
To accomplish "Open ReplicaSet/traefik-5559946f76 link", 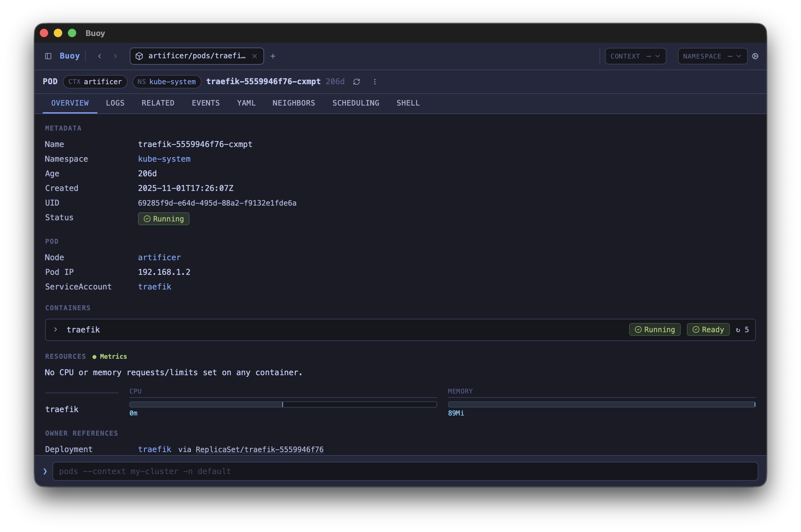I will point(259,449).
